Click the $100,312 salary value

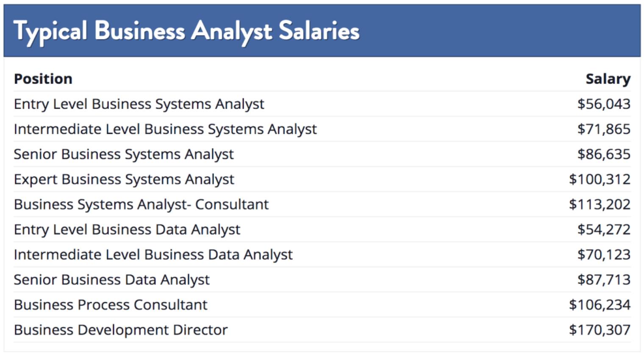click(x=599, y=179)
